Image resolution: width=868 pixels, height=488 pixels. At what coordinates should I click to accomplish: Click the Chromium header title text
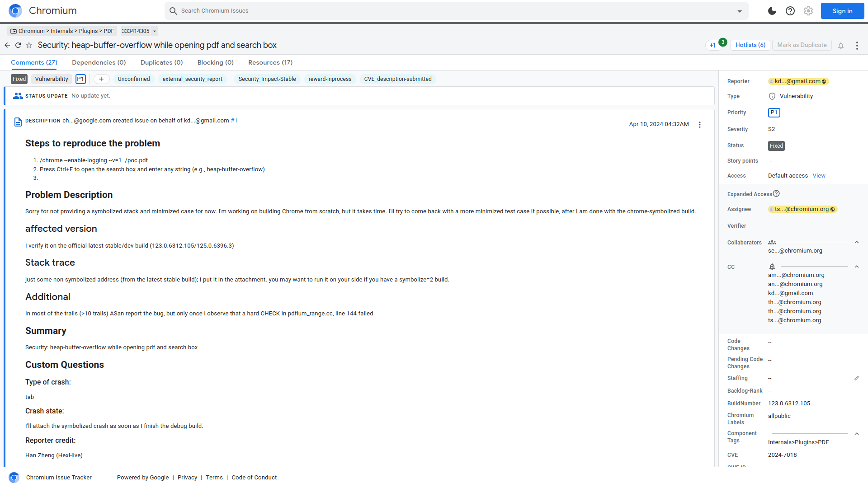(52, 11)
